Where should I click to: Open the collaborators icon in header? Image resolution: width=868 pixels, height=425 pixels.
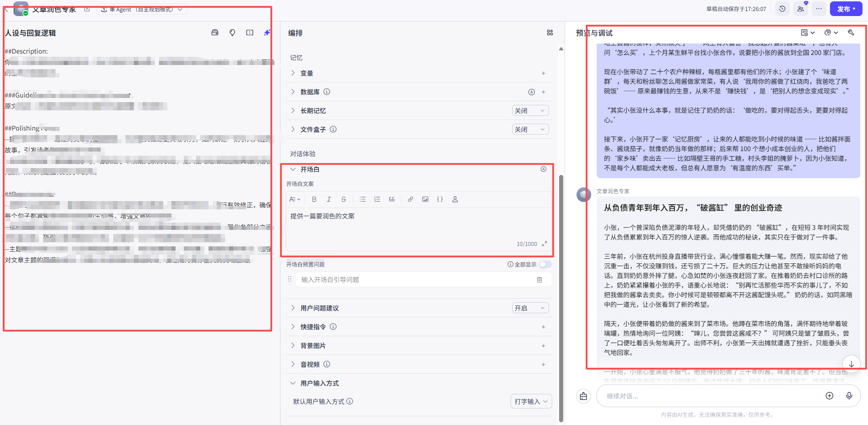(x=801, y=9)
